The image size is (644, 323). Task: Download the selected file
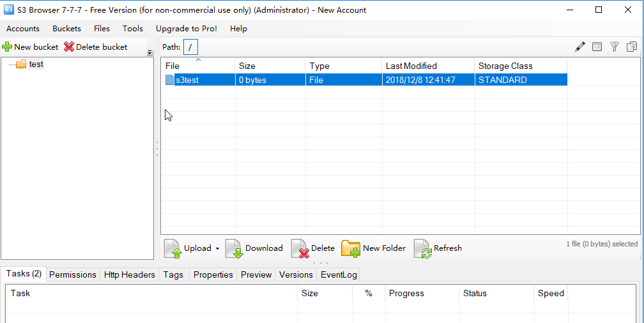[x=254, y=248]
